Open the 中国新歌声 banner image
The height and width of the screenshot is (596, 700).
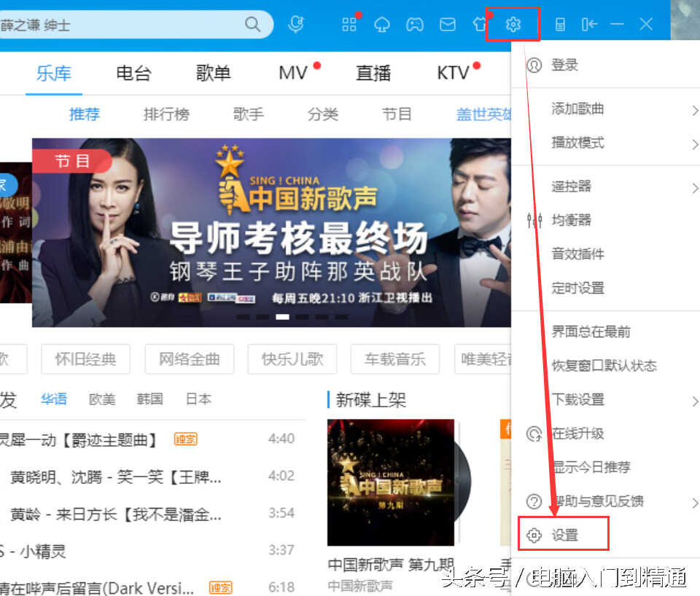pos(271,232)
